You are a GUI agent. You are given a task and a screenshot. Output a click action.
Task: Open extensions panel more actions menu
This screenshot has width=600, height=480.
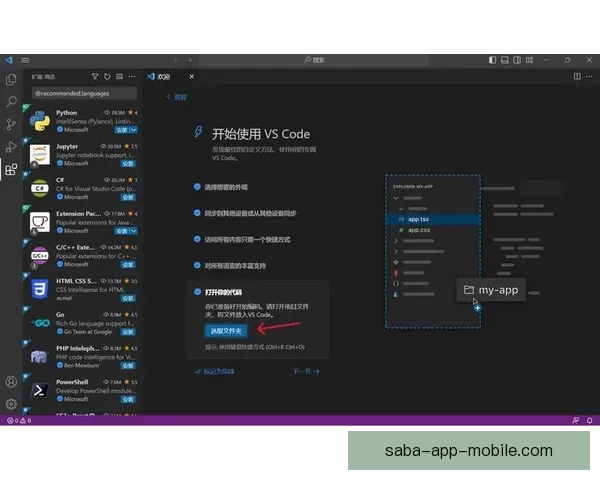pos(132,77)
